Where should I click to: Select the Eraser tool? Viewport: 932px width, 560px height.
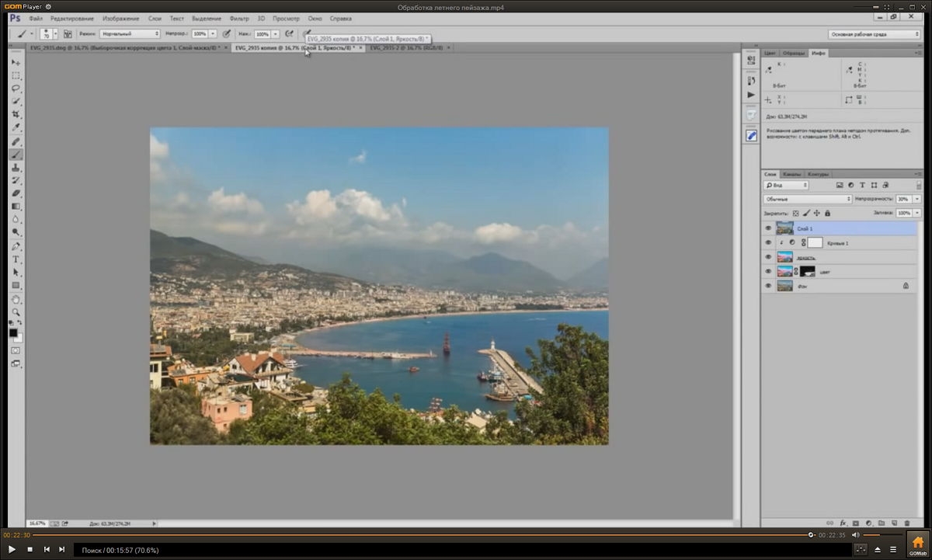tap(16, 193)
